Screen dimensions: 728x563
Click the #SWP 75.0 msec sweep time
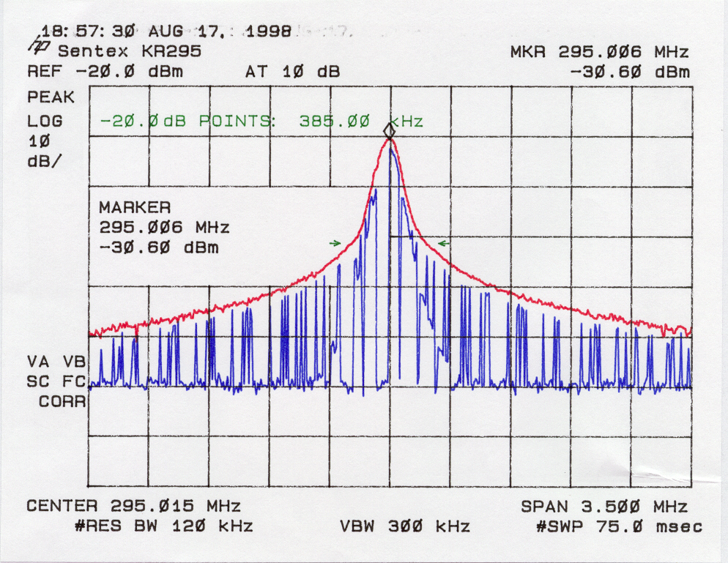tap(620, 526)
